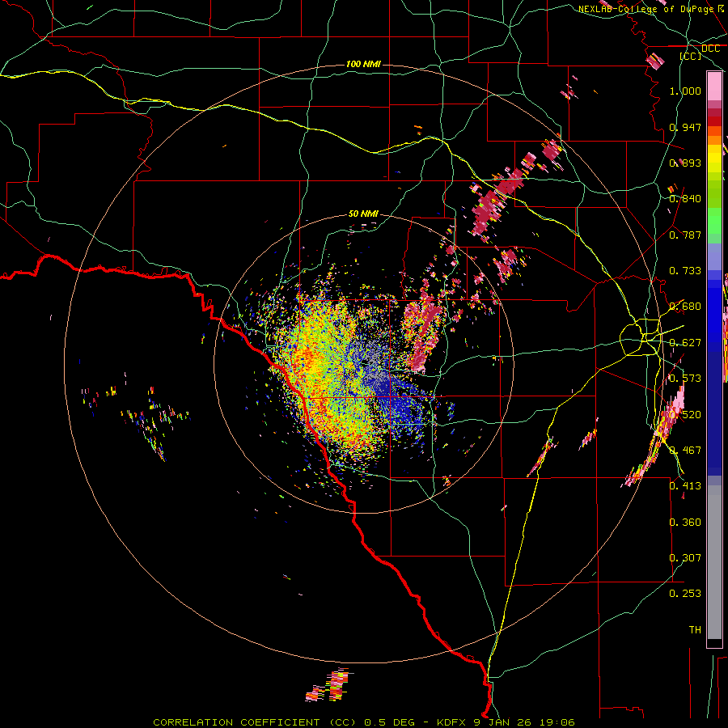This screenshot has width=728, height=728.
Task: Click the 0.840 legend value
Action: (685, 199)
